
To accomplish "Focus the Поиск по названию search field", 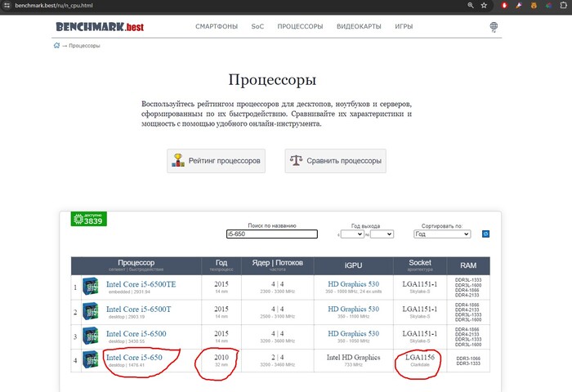I will pos(272,234).
